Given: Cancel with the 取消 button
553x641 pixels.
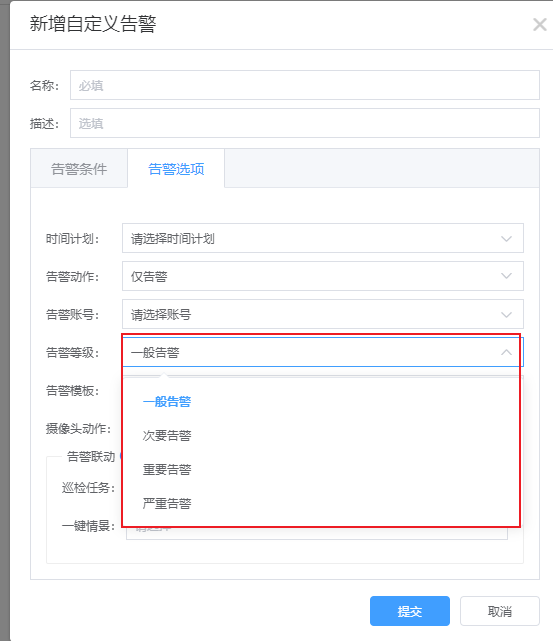Looking at the screenshot, I should [x=500, y=611].
